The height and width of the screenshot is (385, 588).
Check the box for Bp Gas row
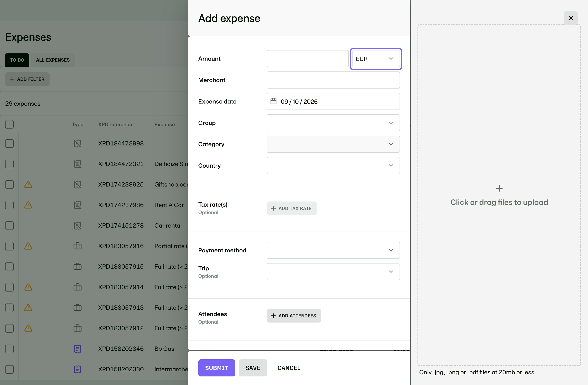click(9, 349)
